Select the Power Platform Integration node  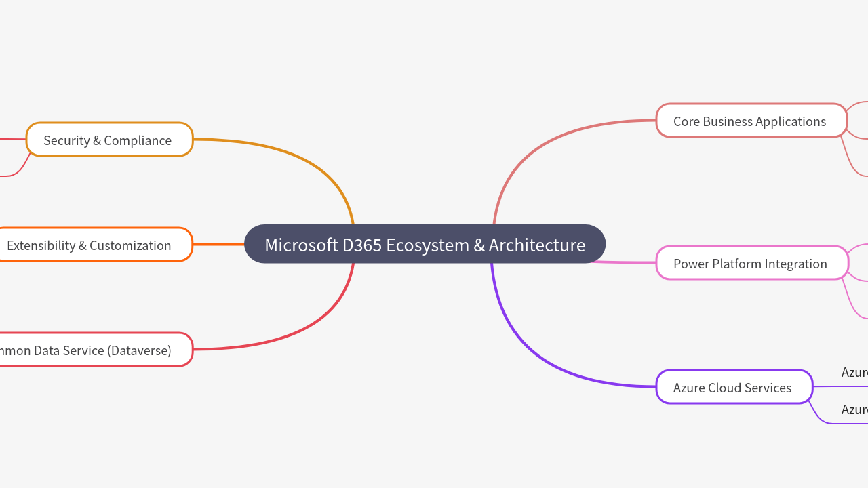(750, 263)
